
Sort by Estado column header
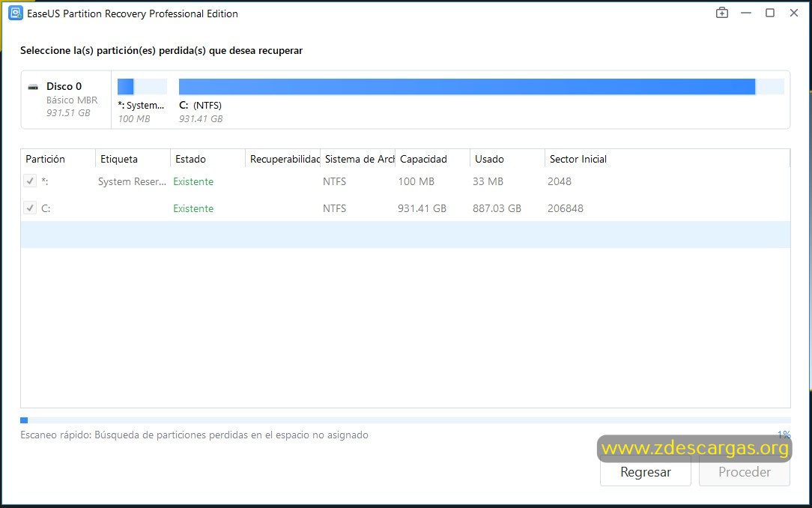207,158
